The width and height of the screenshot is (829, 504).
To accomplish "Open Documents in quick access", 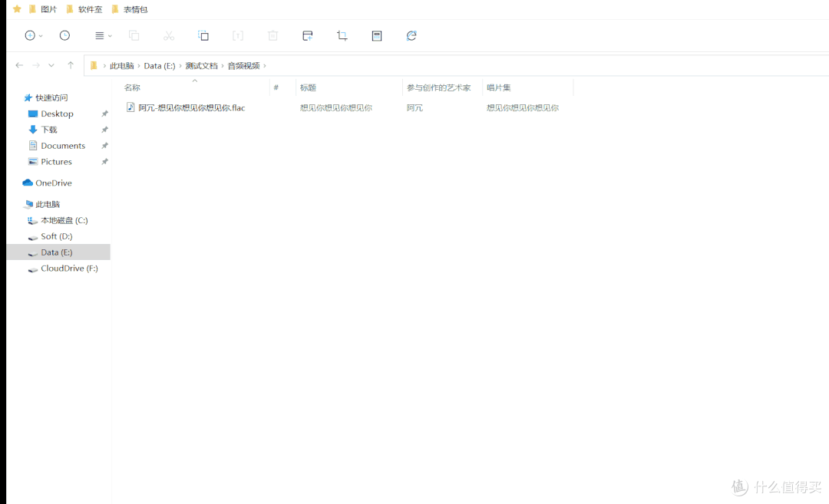I will [63, 145].
